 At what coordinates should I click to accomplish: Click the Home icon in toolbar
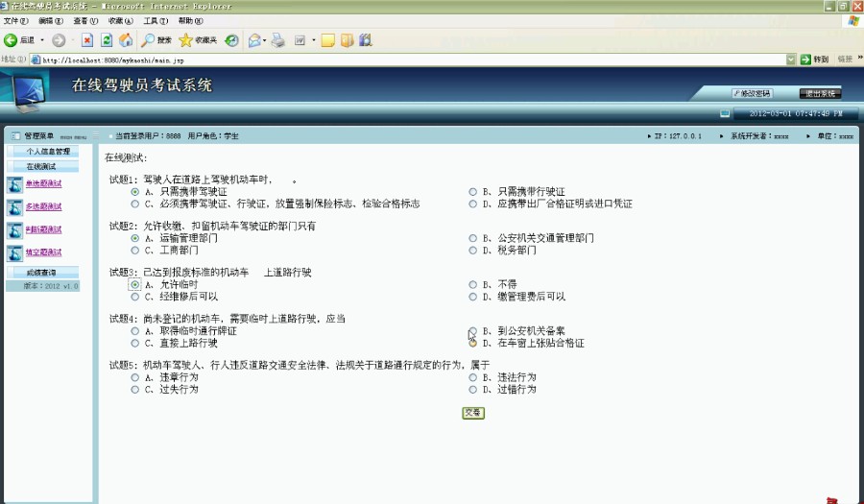pyautogui.click(x=126, y=40)
